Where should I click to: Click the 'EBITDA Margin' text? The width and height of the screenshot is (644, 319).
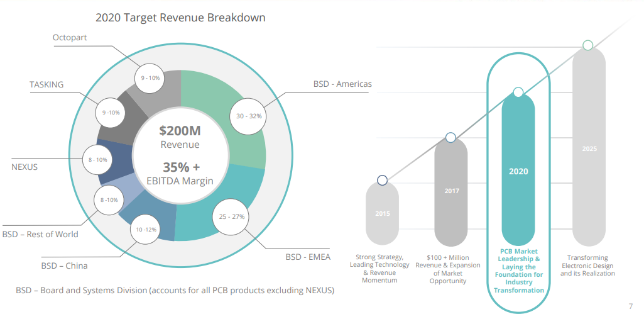[180, 181]
